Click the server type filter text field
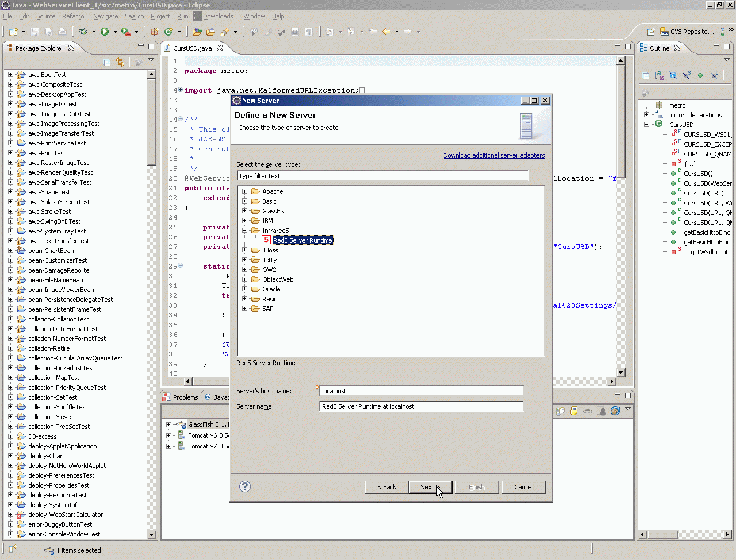This screenshot has height=560, width=736. [382, 176]
